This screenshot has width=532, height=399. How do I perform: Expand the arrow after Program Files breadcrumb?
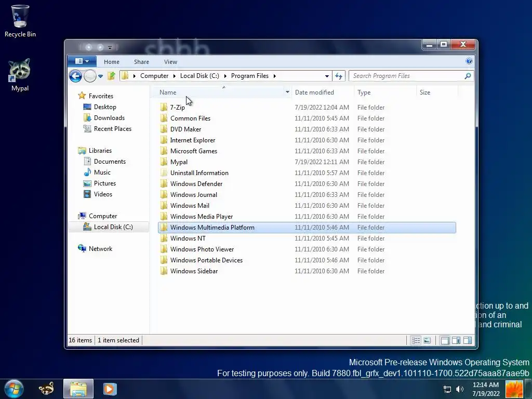tap(274, 76)
